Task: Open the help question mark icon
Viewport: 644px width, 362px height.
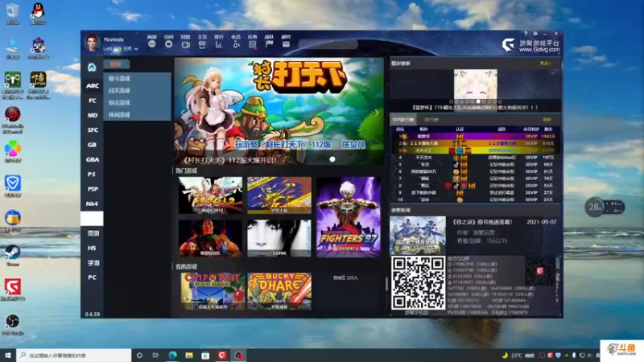Action: pyautogui.click(x=526, y=34)
